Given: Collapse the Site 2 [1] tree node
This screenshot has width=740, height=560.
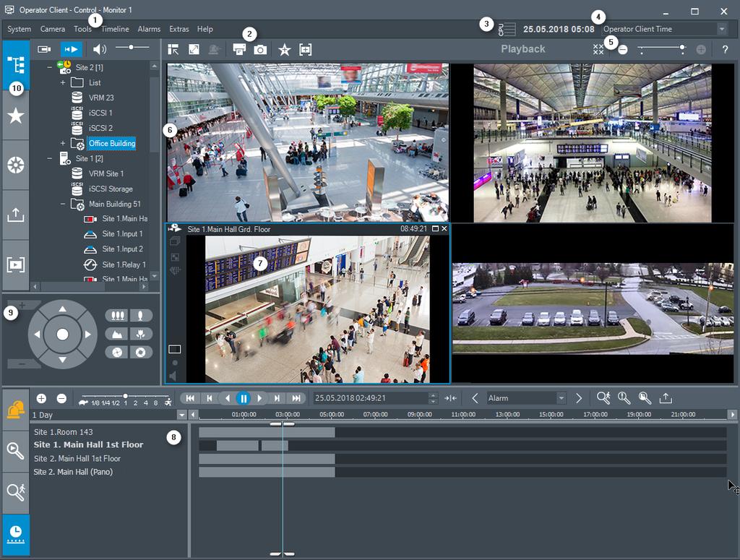Looking at the screenshot, I should (50, 67).
